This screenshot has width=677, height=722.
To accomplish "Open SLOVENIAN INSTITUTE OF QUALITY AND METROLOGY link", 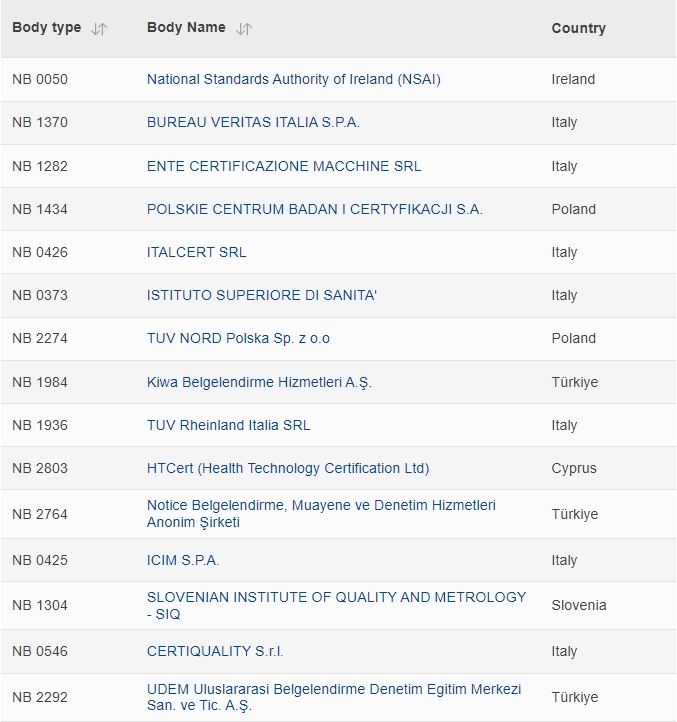I will tap(336, 606).
